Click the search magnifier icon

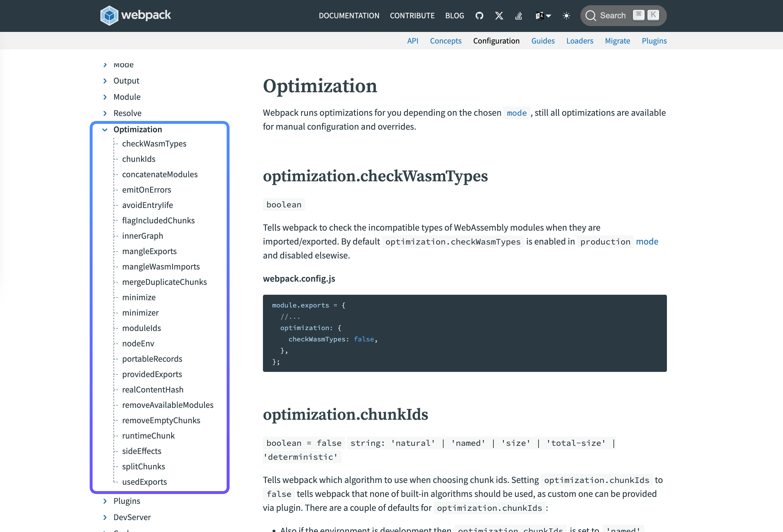pyautogui.click(x=591, y=15)
